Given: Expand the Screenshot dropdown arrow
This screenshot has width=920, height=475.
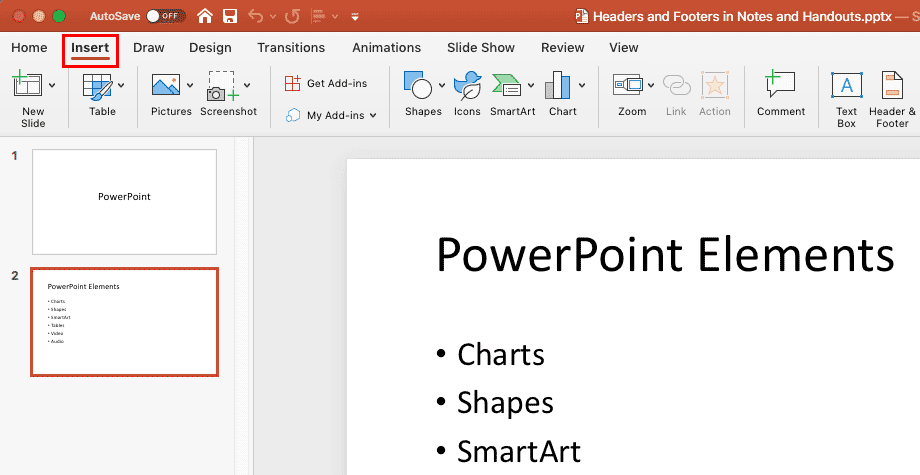Looking at the screenshot, I should [247, 86].
